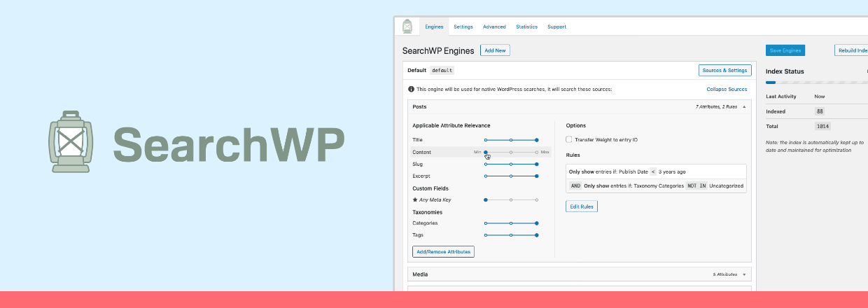The width and height of the screenshot is (868, 308).
Task: Adjust the Categories relevance slider
Action: tap(511, 223)
